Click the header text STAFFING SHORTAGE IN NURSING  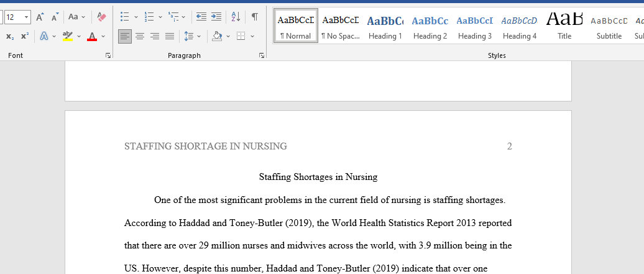point(206,146)
